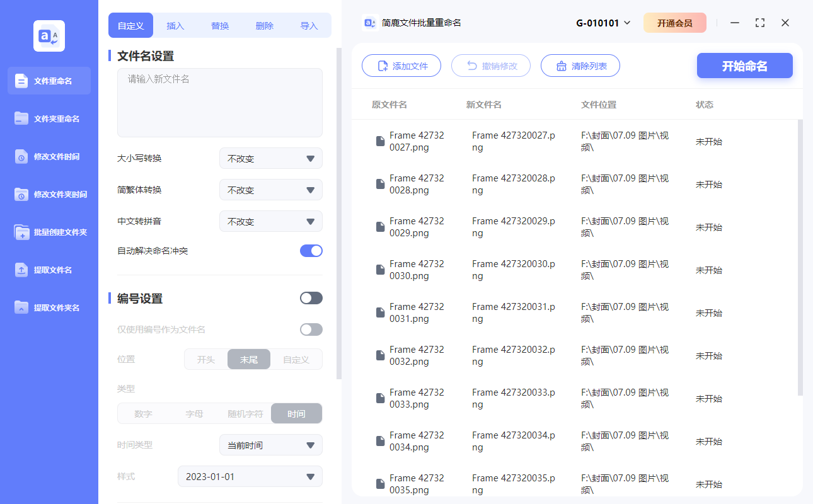Switch to 自定义 tab at the top
This screenshot has height=504, width=813.
pos(131,26)
